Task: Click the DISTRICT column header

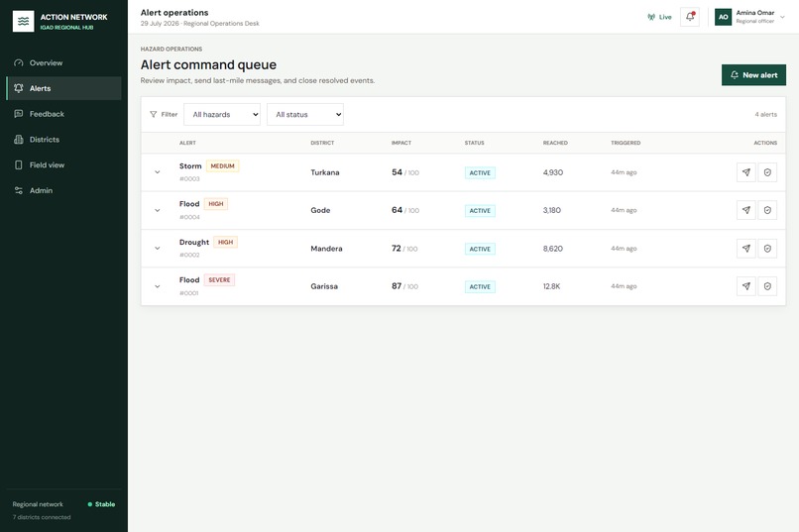Action: [x=322, y=143]
